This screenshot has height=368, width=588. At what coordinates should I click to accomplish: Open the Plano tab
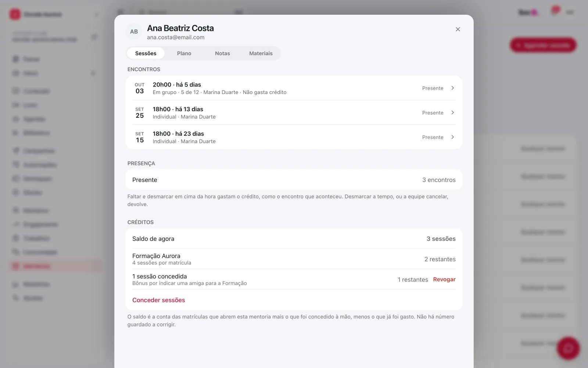pos(184,53)
